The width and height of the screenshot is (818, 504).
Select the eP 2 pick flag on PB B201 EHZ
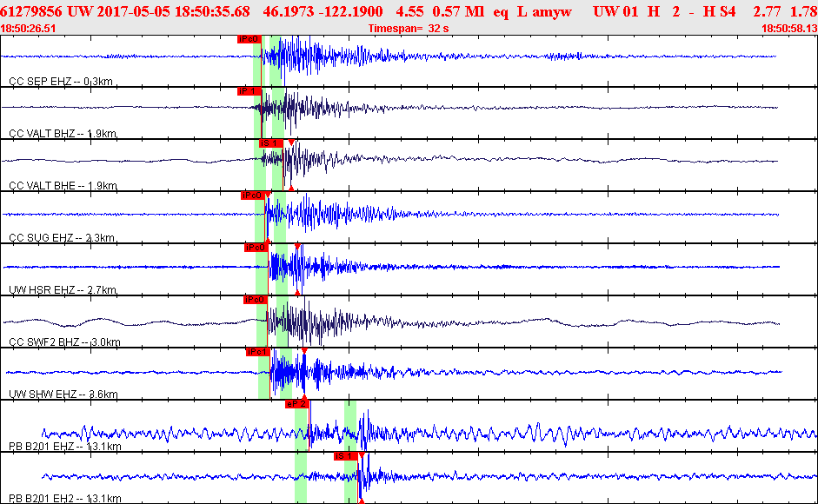[296, 404]
